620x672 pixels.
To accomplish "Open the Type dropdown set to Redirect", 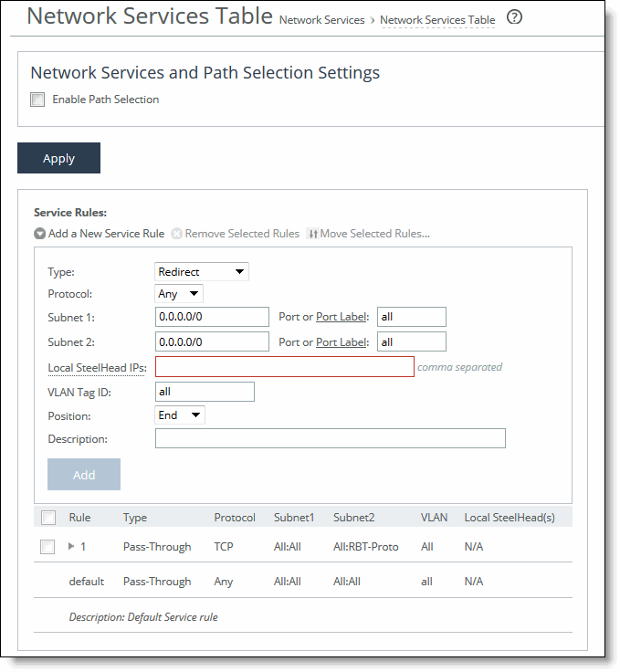I will pyautogui.click(x=202, y=271).
